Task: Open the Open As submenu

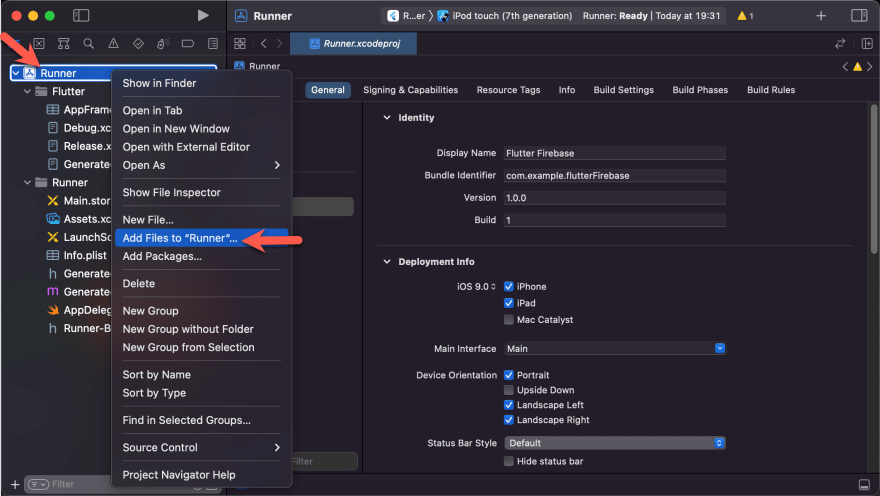Action: pos(201,165)
